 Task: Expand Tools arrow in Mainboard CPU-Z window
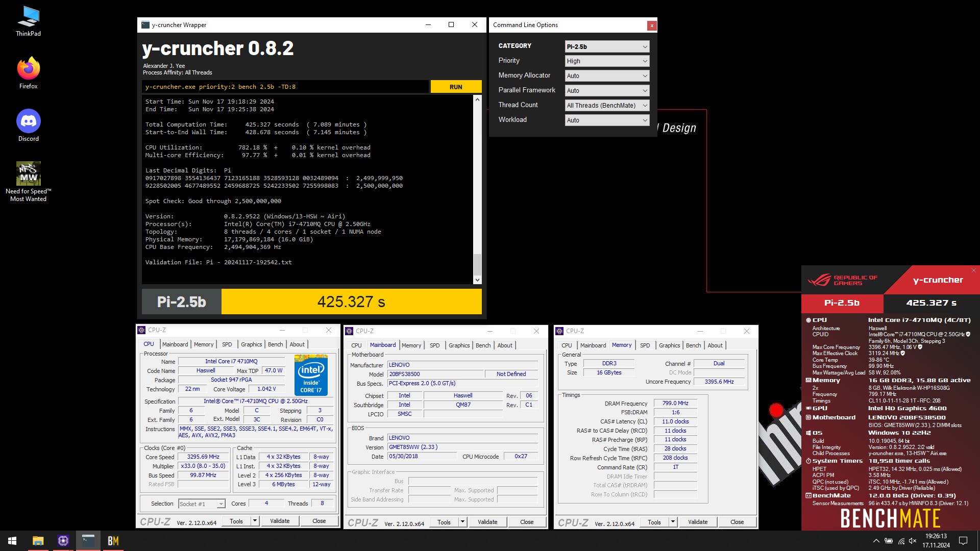[x=462, y=522]
